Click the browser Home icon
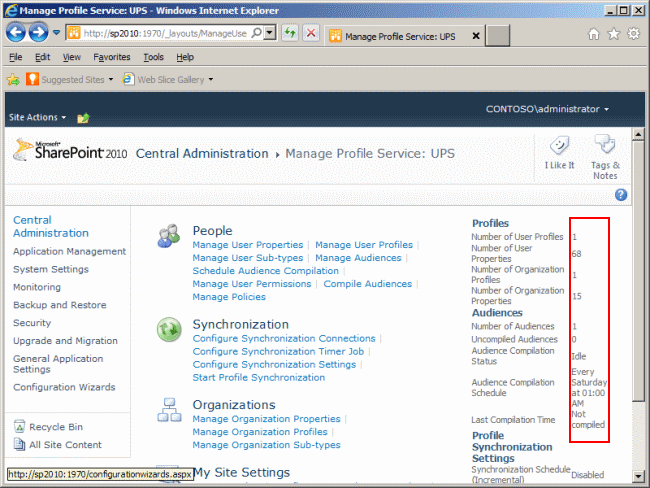Viewport: 650px width, 488px height. click(x=594, y=34)
